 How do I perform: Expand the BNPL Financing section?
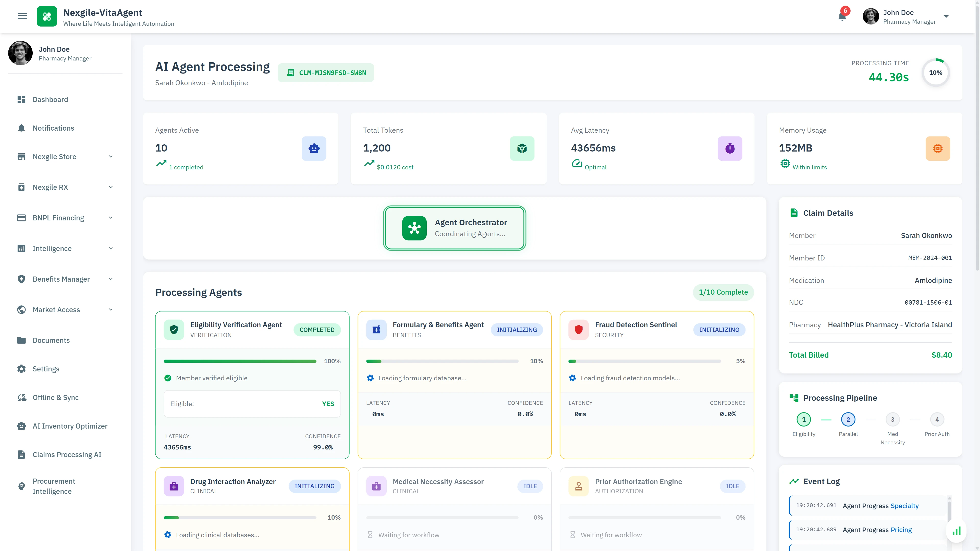(110, 218)
